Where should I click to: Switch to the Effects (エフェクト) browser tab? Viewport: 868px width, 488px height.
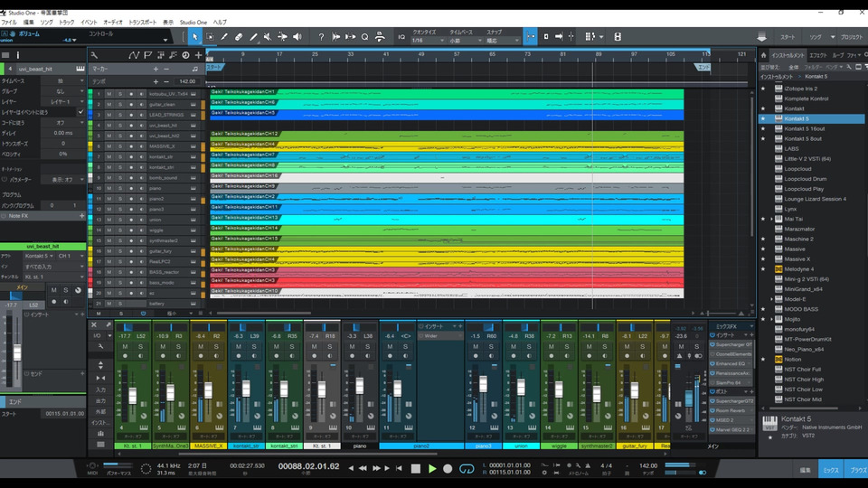(817, 55)
